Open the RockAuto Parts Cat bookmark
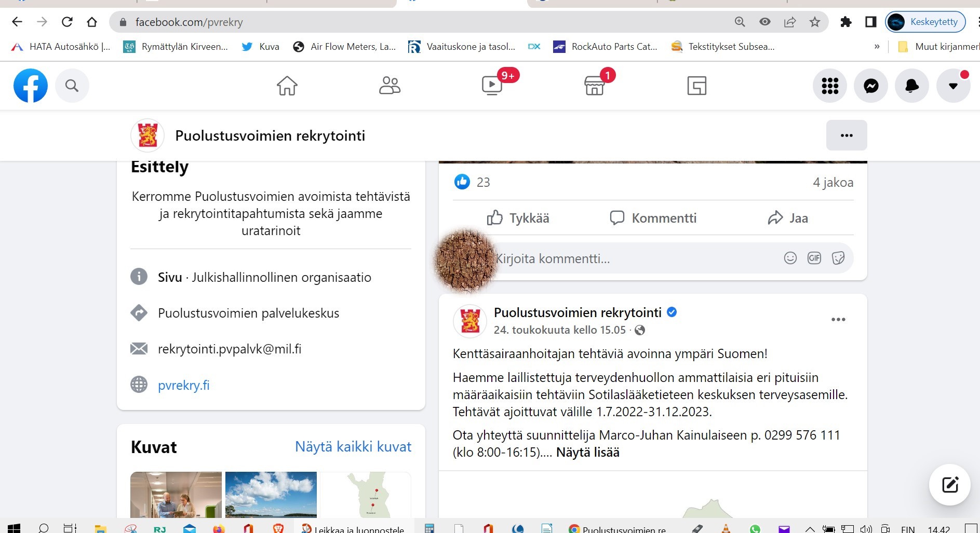 pos(606,47)
